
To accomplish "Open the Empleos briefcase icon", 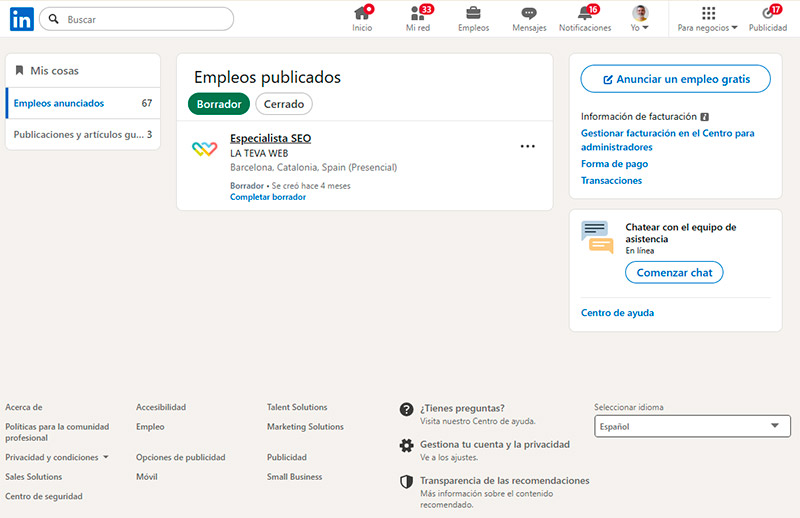I will (473, 13).
